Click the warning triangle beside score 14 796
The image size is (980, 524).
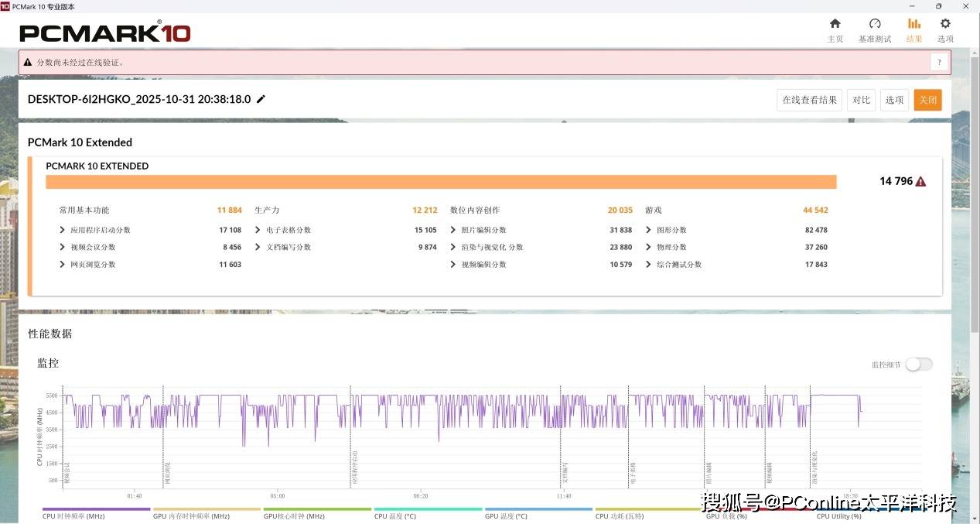(x=920, y=181)
